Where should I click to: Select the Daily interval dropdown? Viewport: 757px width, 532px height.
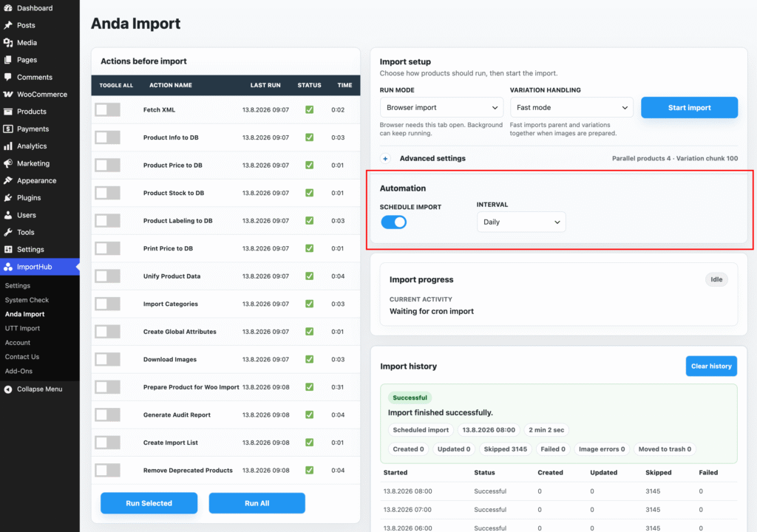click(x=521, y=222)
